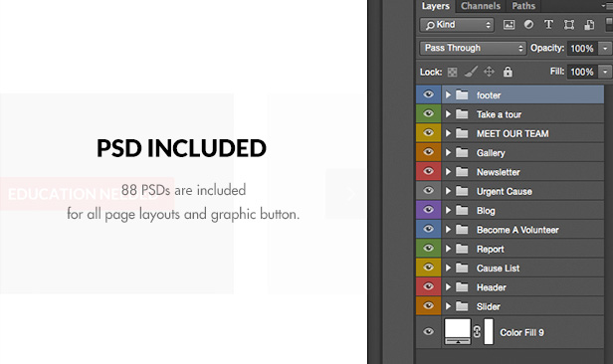The width and height of the screenshot is (613, 364).
Task: Expand the Slider group triangle
Action: click(x=448, y=306)
